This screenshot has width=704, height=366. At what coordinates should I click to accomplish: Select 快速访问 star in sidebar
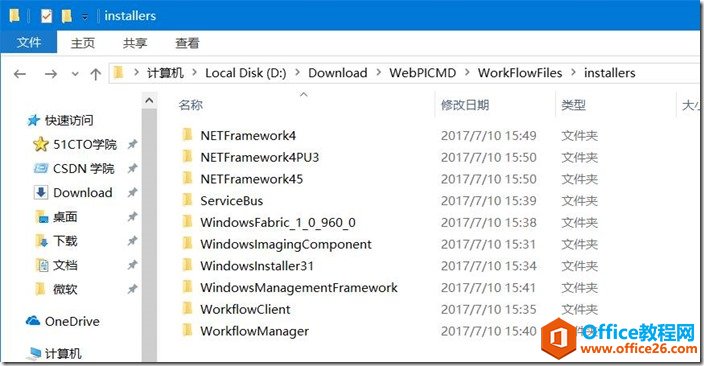click(33, 120)
